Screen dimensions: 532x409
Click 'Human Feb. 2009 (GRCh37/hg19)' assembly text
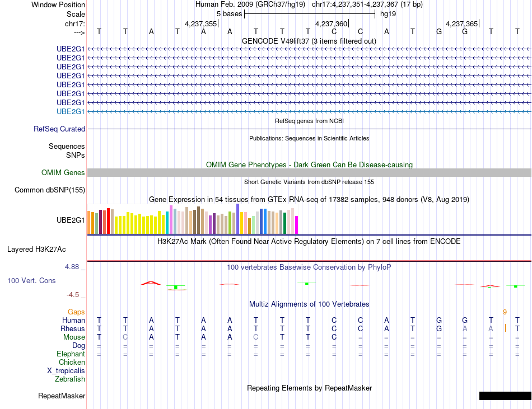[250, 4]
